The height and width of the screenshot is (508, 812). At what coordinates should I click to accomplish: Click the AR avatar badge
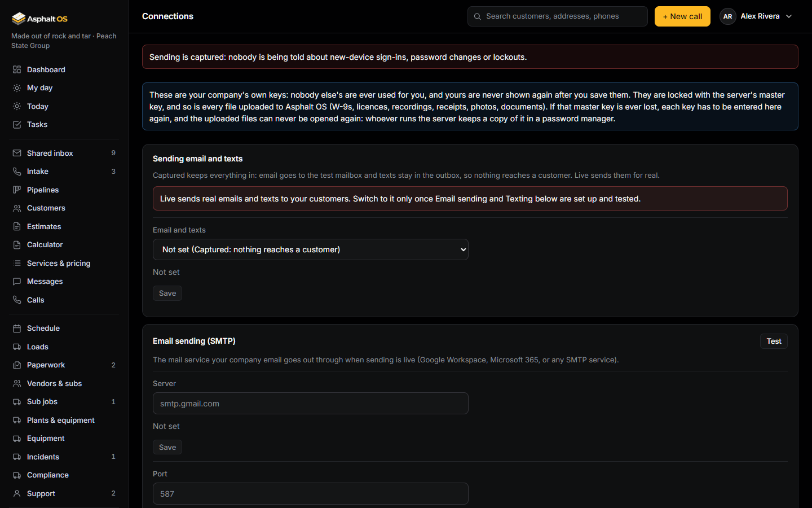click(728, 16)
